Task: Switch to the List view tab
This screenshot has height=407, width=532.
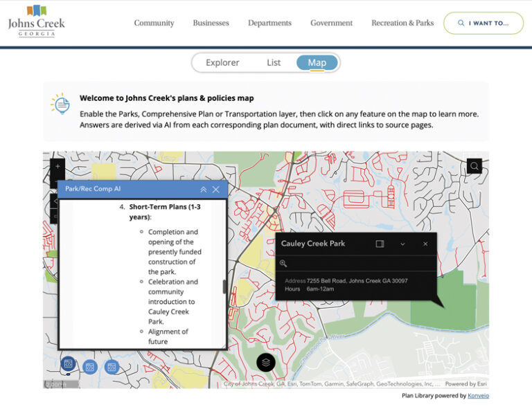Action: click(x=274, y=63)
